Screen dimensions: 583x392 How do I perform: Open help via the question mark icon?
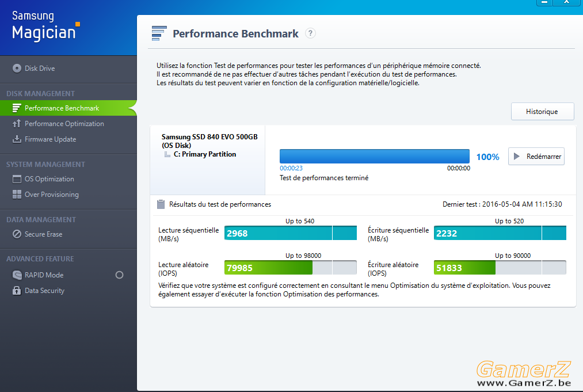[x=310, y=33]
